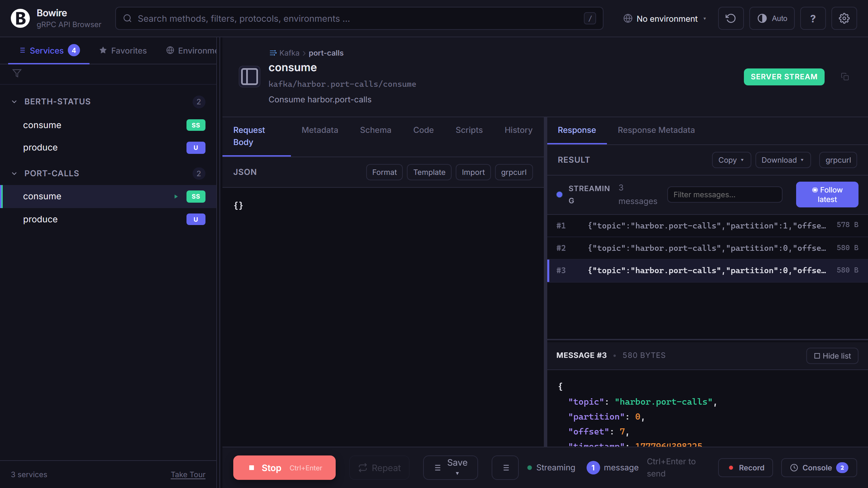Screen dimensions: 868x488
Task: Toggle Hide list for messages
Action: (832, 356)
